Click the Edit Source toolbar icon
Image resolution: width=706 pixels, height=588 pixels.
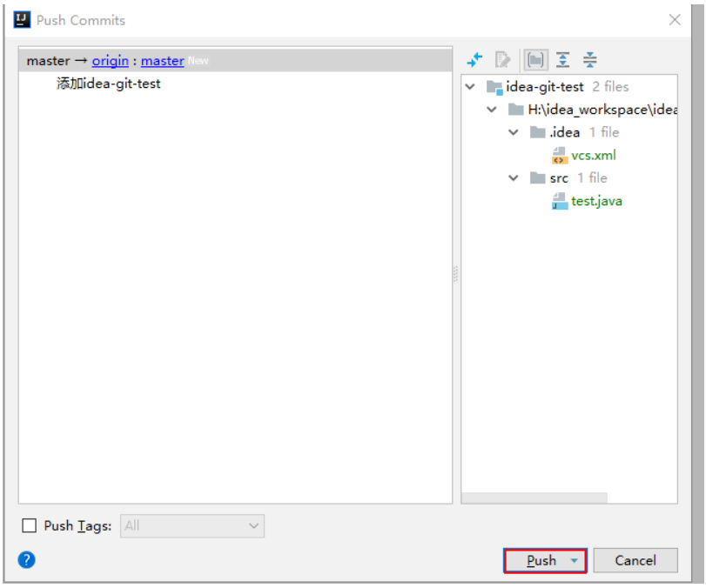tap(502, 59)
